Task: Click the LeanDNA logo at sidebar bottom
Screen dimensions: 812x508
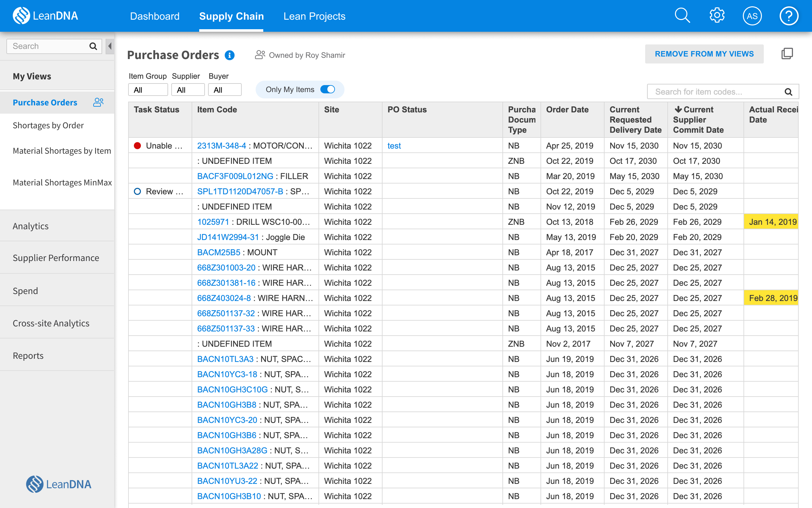Action: tap(59, 484)
